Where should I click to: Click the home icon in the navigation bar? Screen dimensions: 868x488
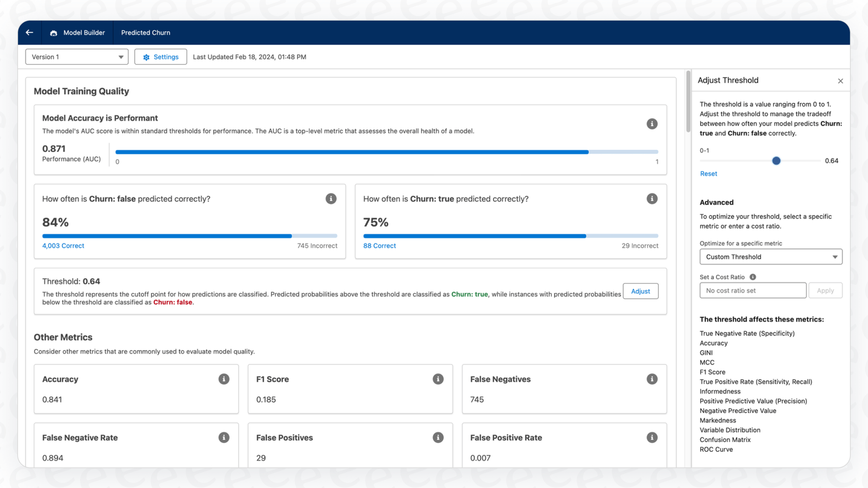[53, 33]
